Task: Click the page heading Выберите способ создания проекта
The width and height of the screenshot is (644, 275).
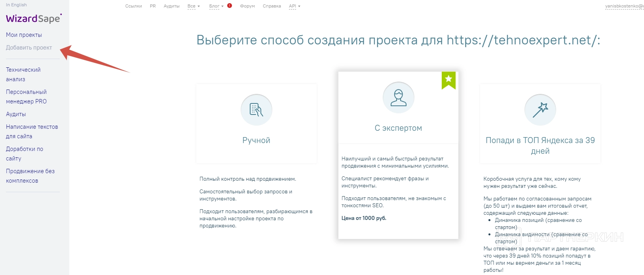Action: coord(399,40)
